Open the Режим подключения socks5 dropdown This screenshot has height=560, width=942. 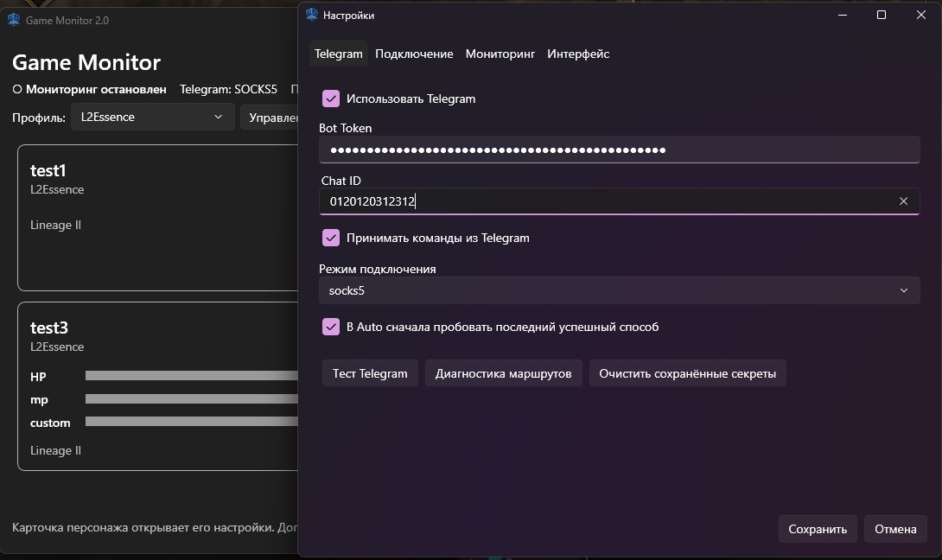point(620,291)
